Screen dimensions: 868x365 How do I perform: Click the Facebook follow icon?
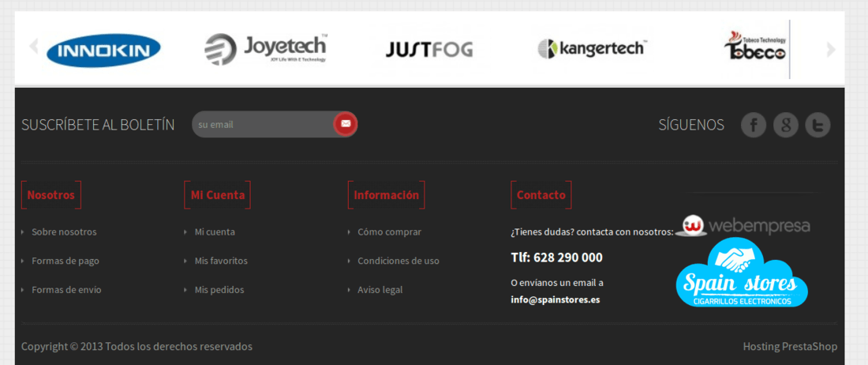coord(754,125)
